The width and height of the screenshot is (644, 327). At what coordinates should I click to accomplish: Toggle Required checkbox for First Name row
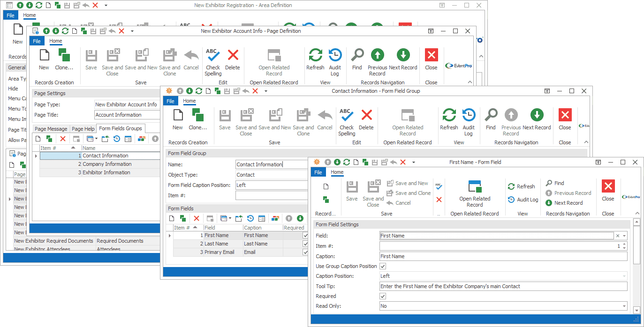pyautogui.click(x=305, y=235)
